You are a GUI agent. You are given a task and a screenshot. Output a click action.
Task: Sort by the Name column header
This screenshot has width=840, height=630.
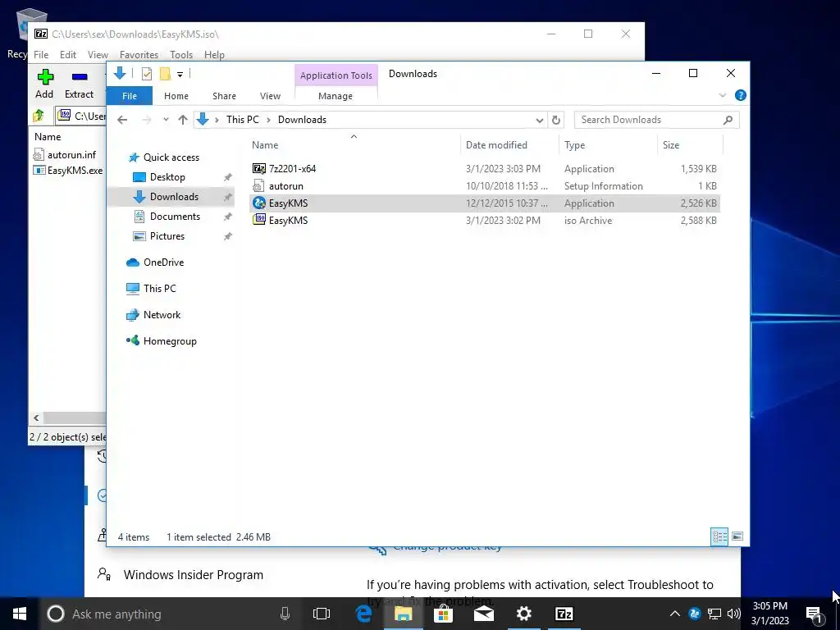(x=354, y=144)
